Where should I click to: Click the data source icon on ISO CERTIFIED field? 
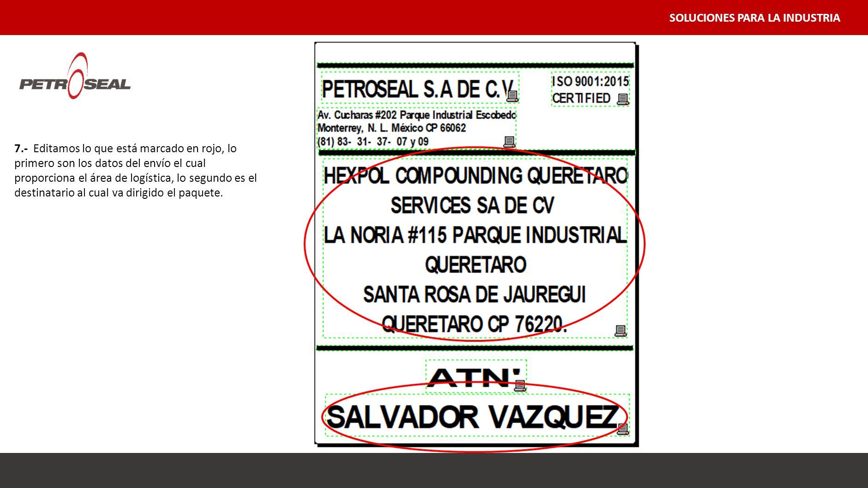click(623, 99)
